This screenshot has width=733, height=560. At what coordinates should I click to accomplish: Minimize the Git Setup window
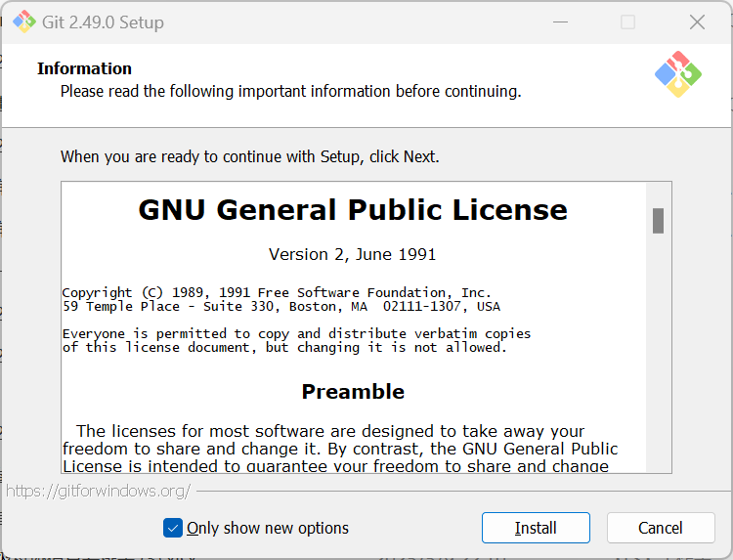tap(560, 22)
